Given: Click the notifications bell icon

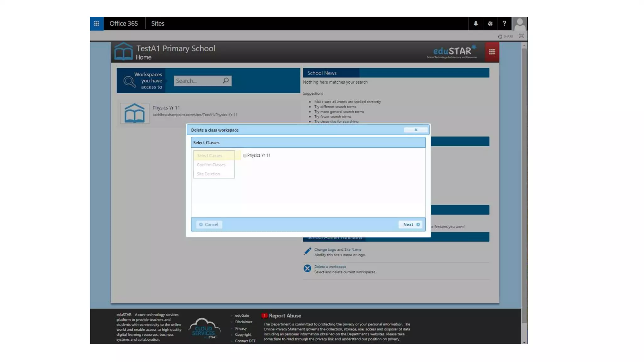Looking at the screenshot, I should coord(475,24).
